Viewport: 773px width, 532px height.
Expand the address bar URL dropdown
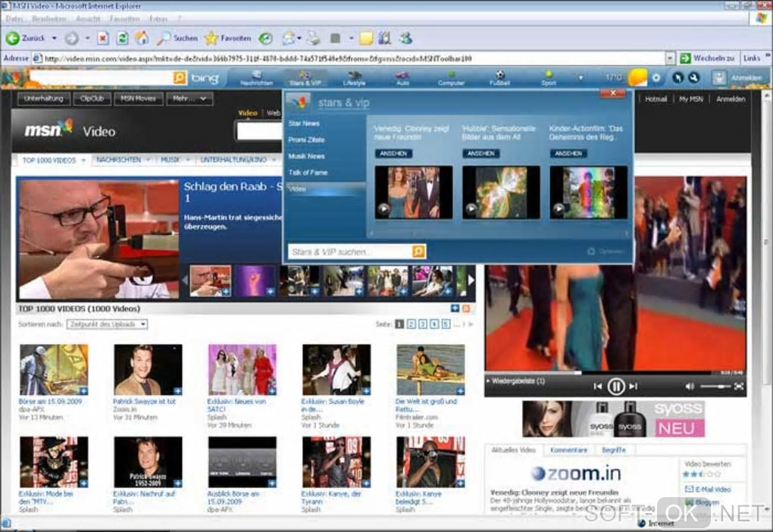[x=670, y=58]
